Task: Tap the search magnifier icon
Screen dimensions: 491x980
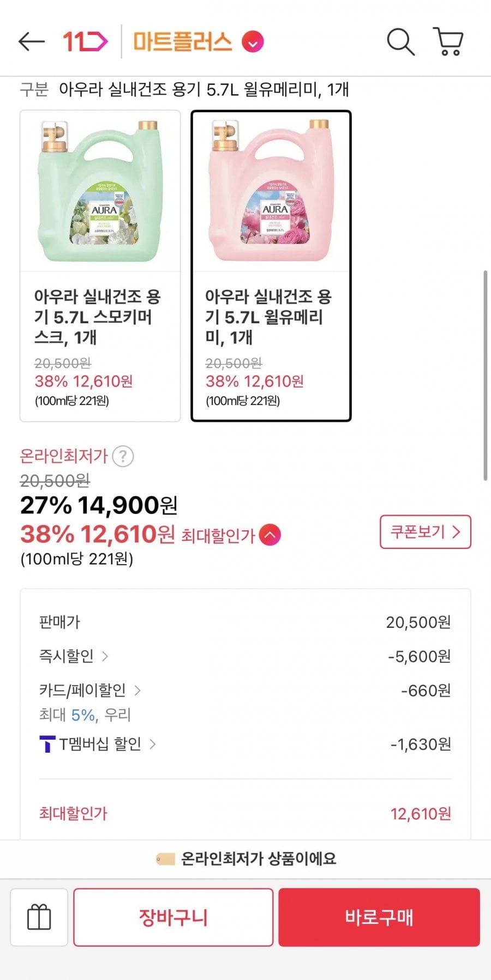Action: tap(400, 41)
